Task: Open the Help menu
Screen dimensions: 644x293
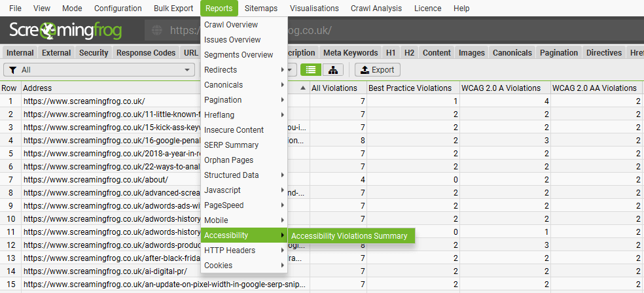Action: click(x=461, y=9)
